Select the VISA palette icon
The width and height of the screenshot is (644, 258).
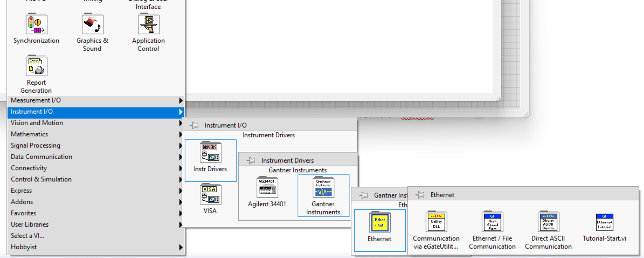[210, 195]
